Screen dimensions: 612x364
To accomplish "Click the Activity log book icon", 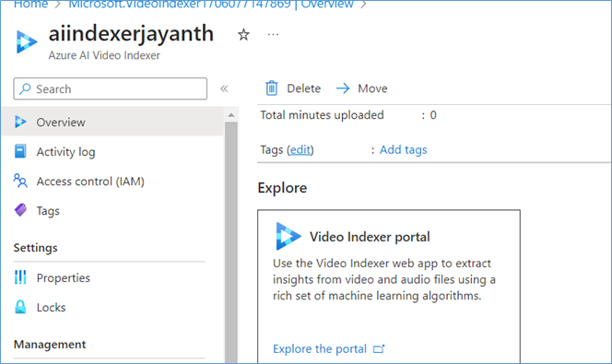I will (20, 151).
